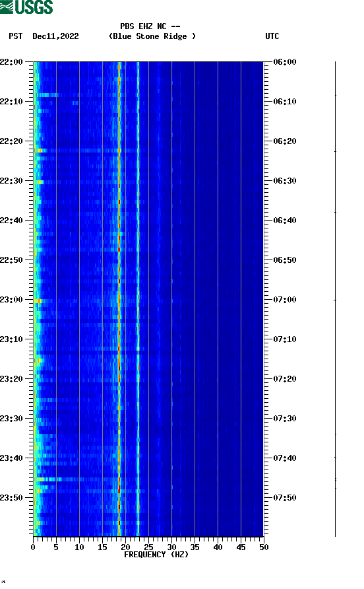Click the 22:10 PST time label

(11, 102)
